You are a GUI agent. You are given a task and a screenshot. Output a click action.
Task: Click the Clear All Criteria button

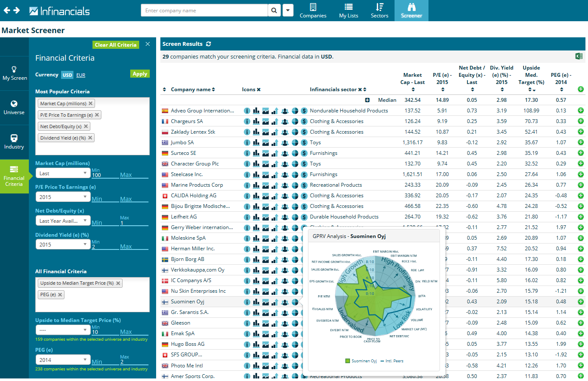116,45
